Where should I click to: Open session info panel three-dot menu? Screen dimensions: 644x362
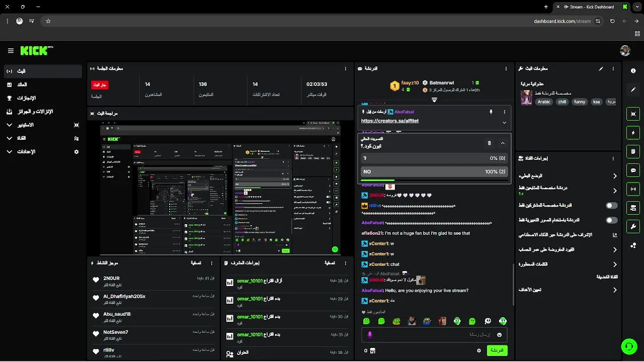pos(345,68)
